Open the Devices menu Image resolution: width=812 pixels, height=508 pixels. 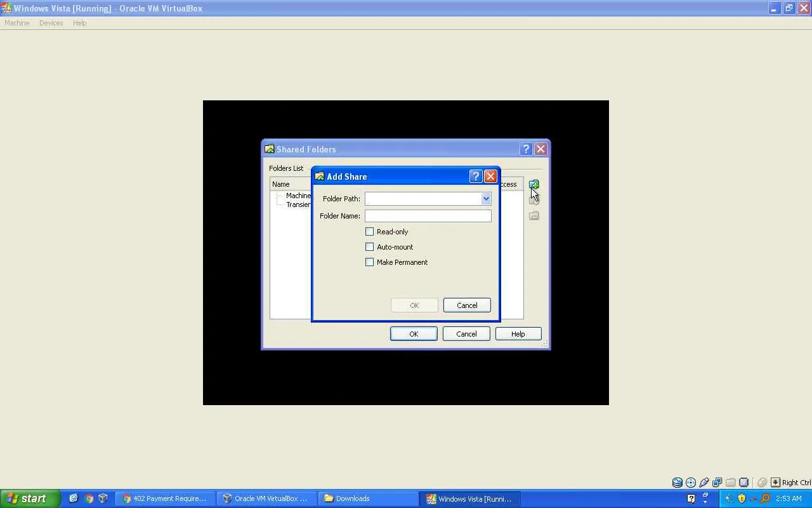point(51,23)
